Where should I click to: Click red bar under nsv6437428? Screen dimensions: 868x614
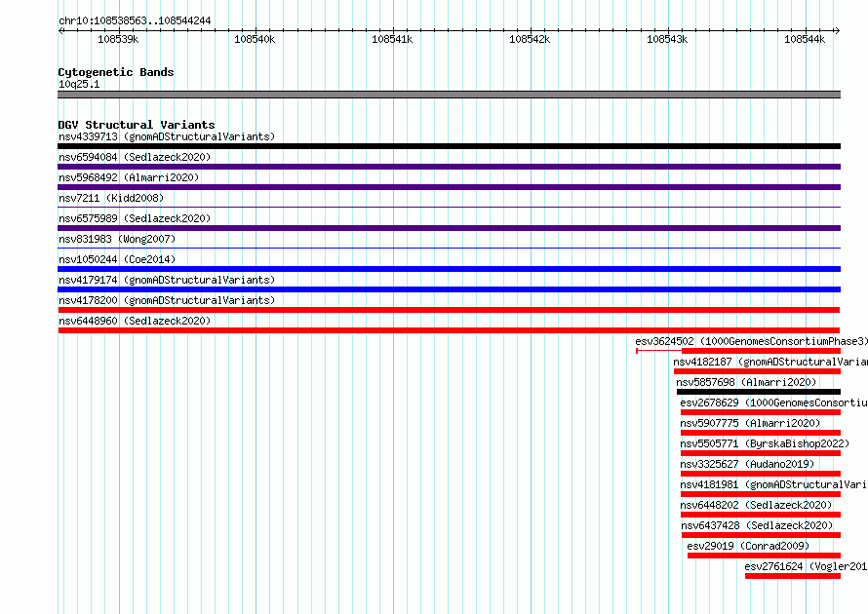[x=761, y=535]
